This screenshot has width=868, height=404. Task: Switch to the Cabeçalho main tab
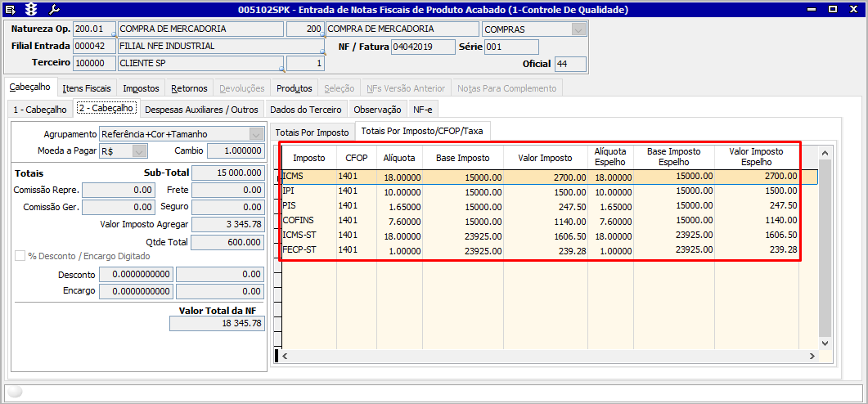point(30,88)
